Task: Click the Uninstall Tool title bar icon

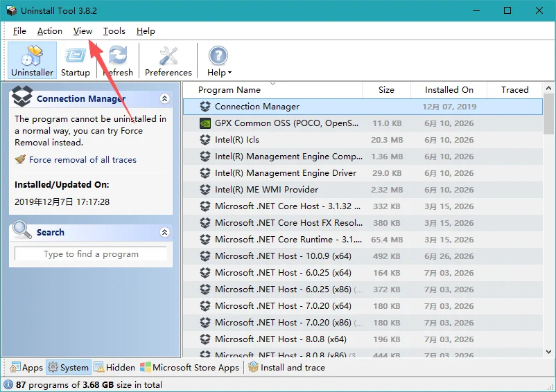Action: [x=11, y=10]
